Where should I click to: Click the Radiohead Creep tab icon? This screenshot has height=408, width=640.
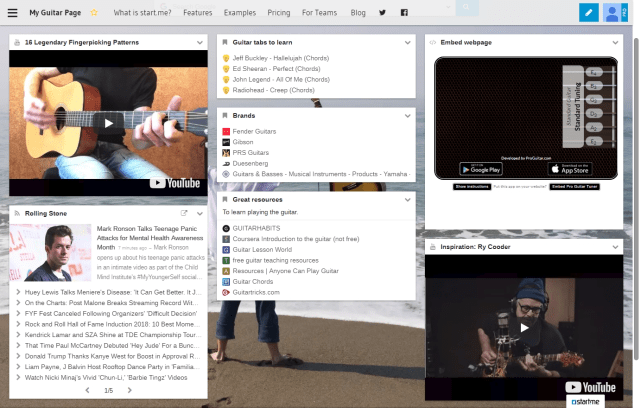point(226,90)
